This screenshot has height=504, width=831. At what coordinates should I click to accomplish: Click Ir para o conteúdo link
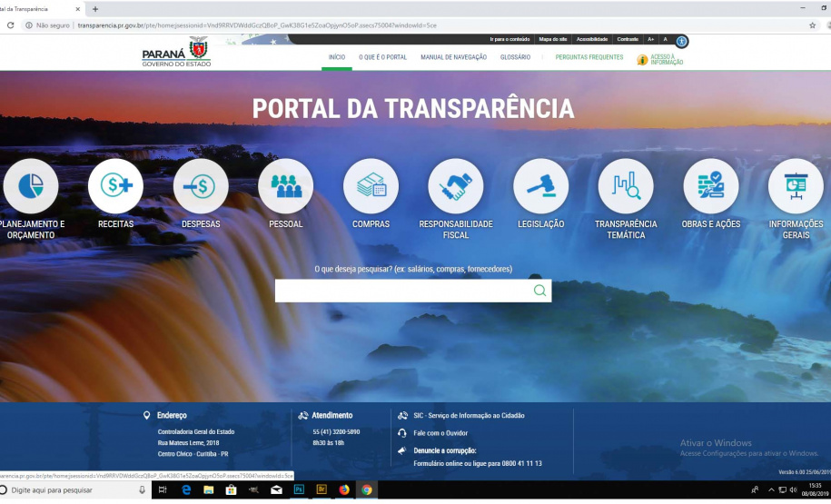coord(509,39)
